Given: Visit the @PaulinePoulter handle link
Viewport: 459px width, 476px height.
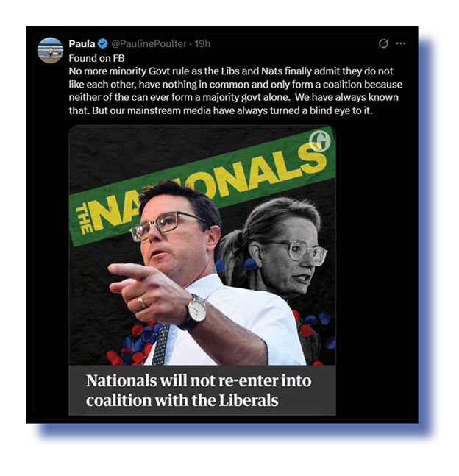Looking at the screenshot, I should 149,43.
